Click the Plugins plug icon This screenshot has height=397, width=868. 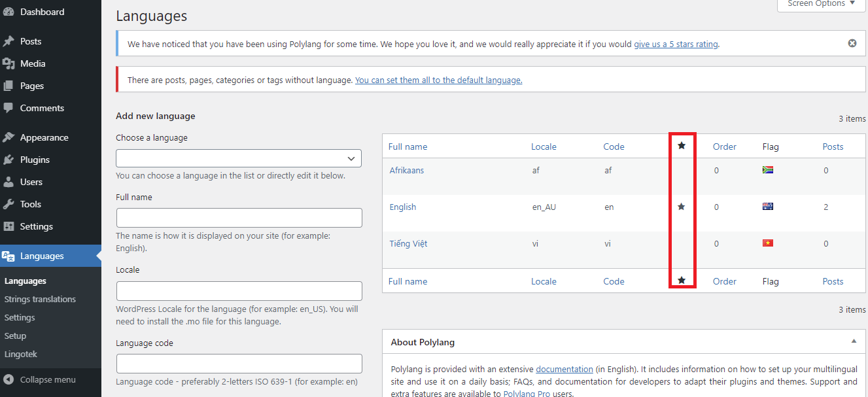tap(9, 160)
